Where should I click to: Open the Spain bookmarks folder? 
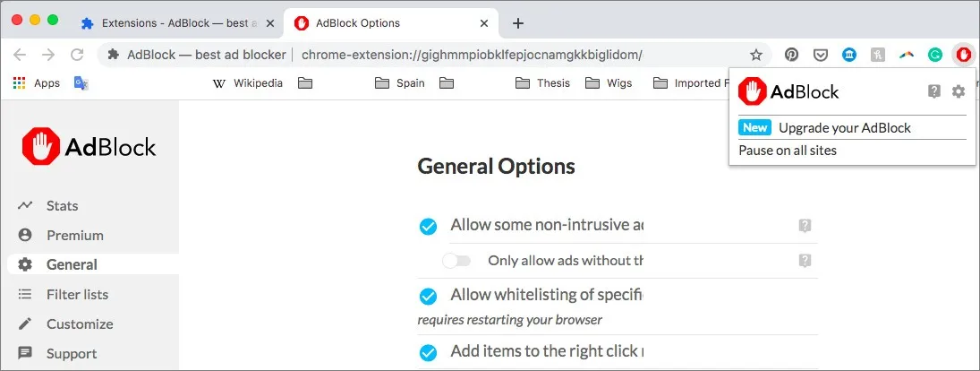(402, 83)
